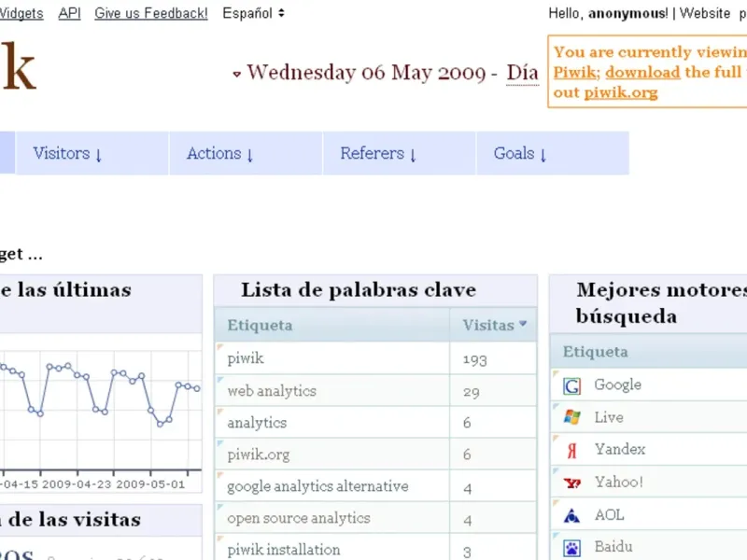Open the Widgets link in the top bar

21,13
